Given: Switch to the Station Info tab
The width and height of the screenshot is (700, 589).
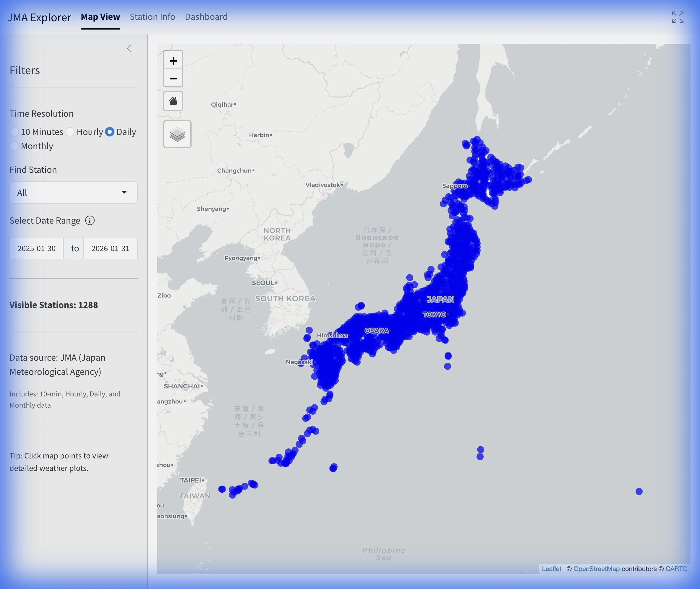Looking at the screenshot, I should tap(152, 17).
